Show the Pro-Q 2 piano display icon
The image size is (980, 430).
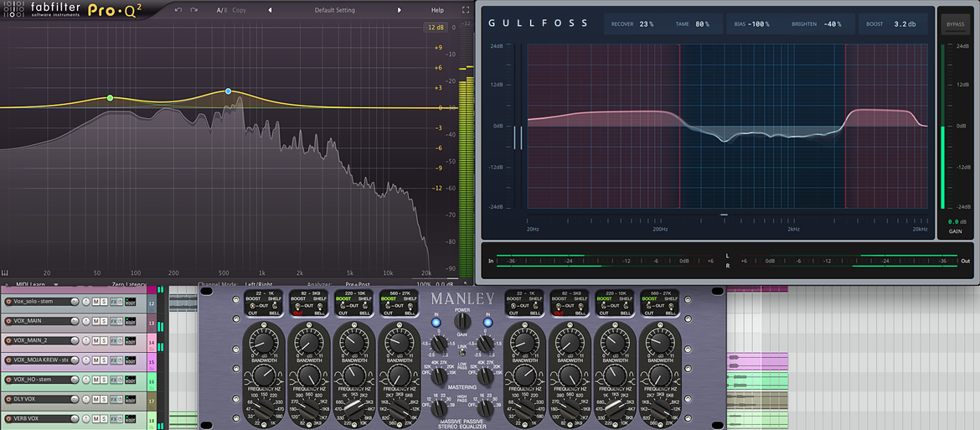[x=5, y=273]
